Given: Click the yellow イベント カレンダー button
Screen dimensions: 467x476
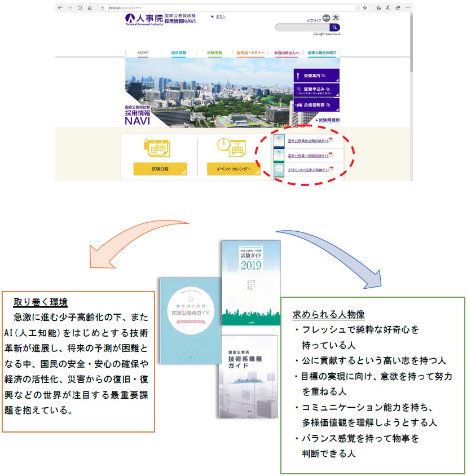Looking at the screenshot, I should pos(234,169).
